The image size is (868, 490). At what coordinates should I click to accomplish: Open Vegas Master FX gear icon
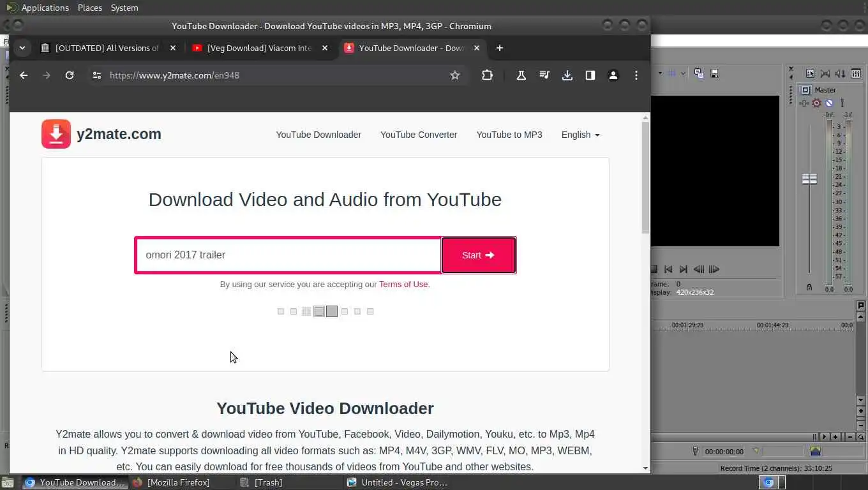pyautogui.click(x=816, y=103)
